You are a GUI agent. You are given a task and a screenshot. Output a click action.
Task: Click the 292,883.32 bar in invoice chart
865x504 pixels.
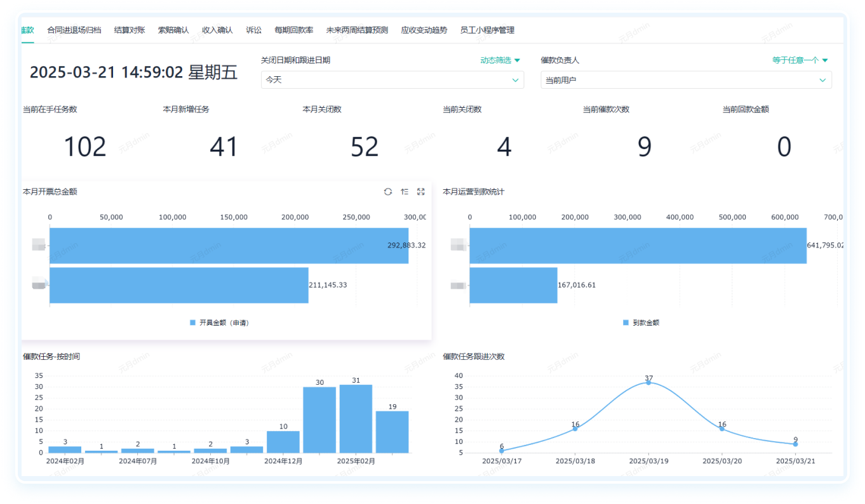point(229,246)
